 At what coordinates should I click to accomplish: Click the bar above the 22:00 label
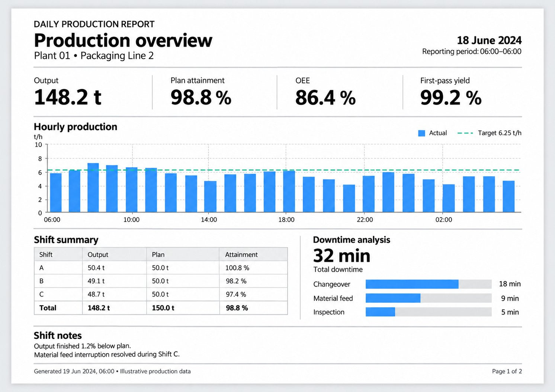[x=369, y=194]
